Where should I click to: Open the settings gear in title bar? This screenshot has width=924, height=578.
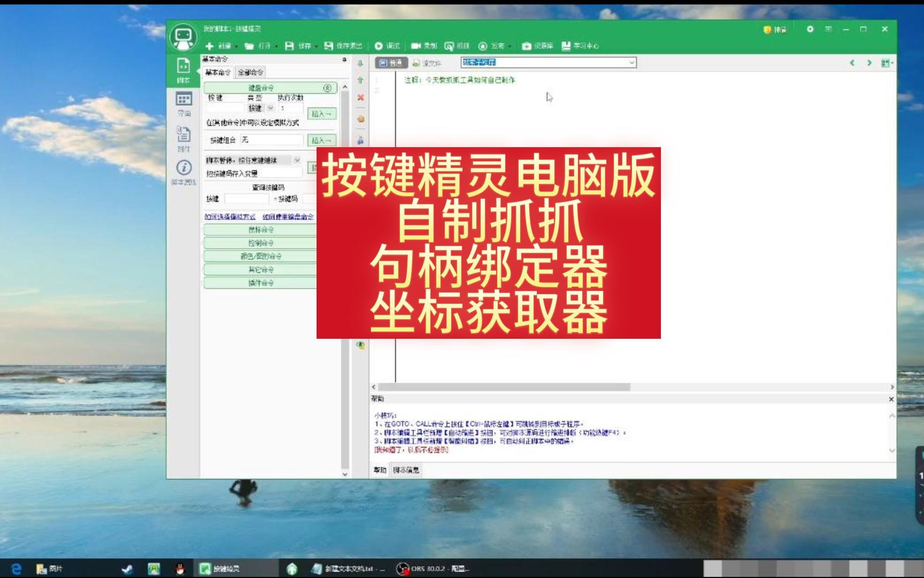[810, 29]
